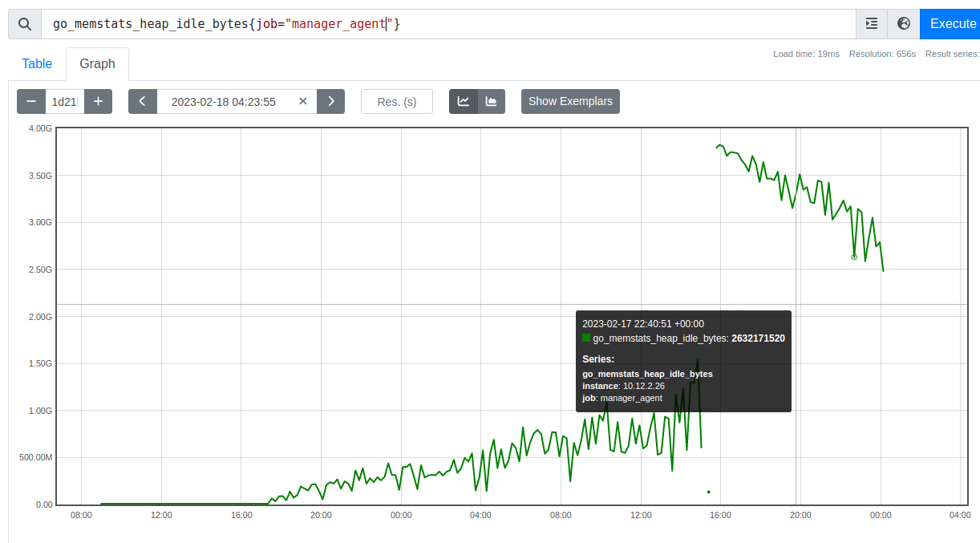Enable Show Exemplars
980x543 pixels.
click(x=570, y=101)
